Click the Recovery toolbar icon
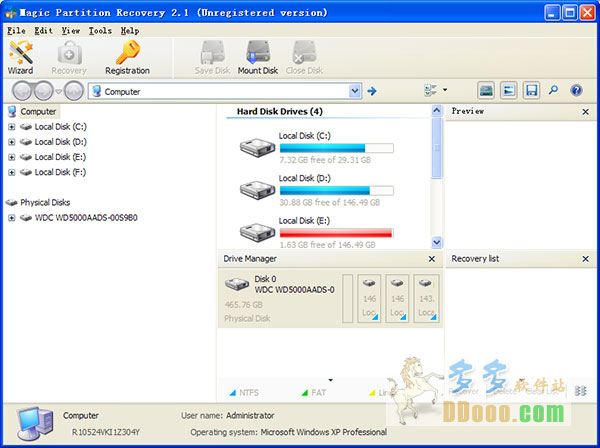 pos(69,57)
